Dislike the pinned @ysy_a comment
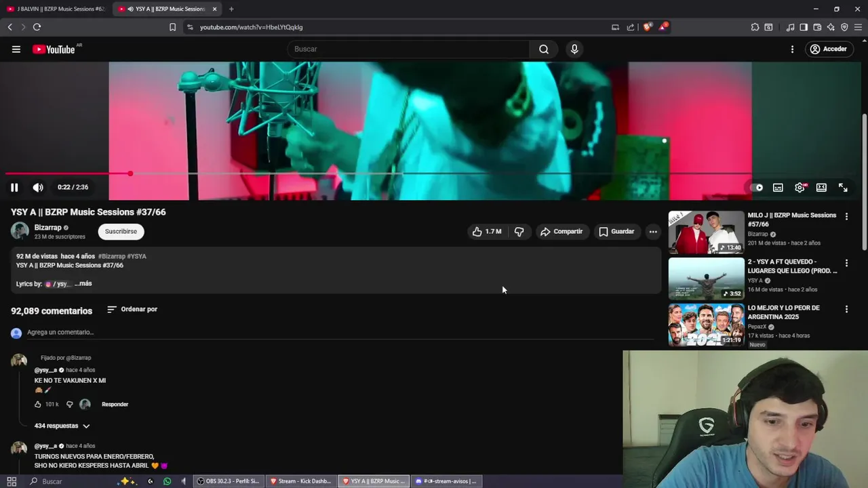 coord(69,404)
